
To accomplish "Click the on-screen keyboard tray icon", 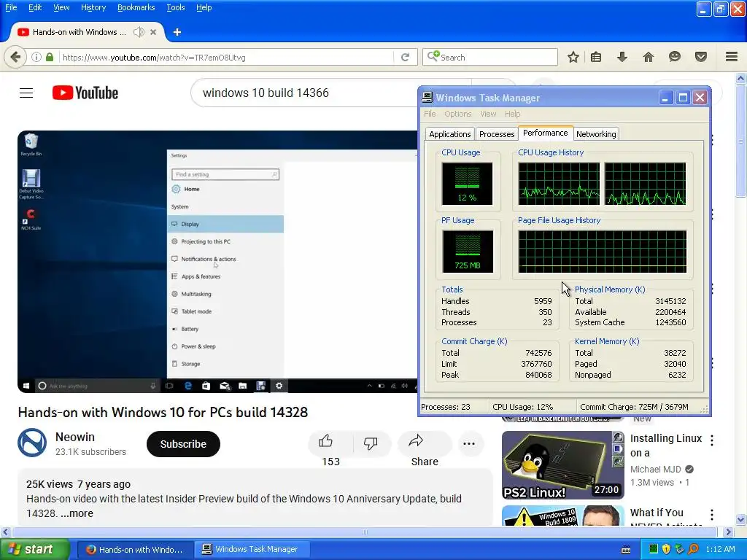I will (x=626, y=550).
